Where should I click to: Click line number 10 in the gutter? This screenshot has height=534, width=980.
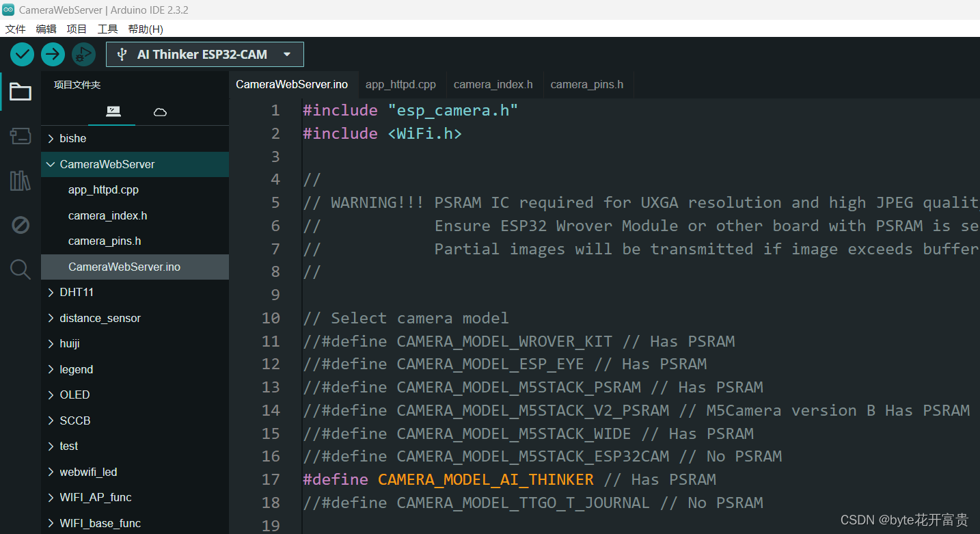coord(271,318)
